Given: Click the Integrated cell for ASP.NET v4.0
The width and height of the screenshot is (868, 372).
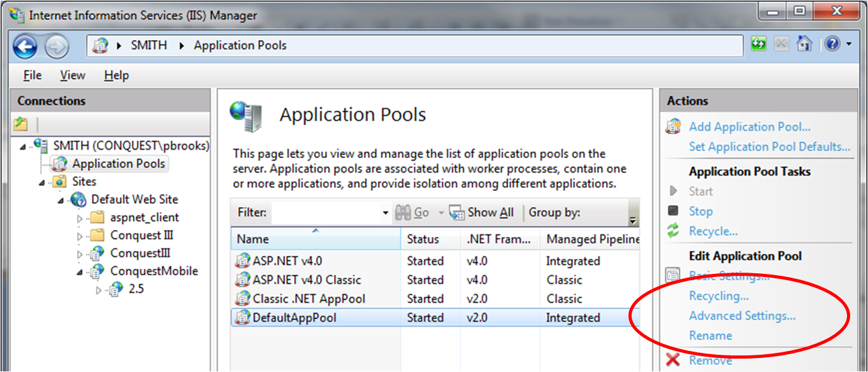Looking at the screenshot, I should point(573,261).
